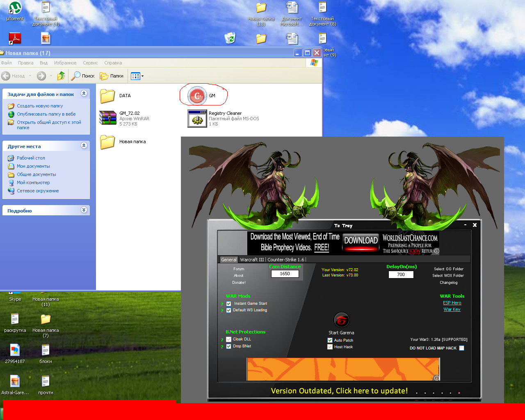Open the War Key link

pos(452,309)
